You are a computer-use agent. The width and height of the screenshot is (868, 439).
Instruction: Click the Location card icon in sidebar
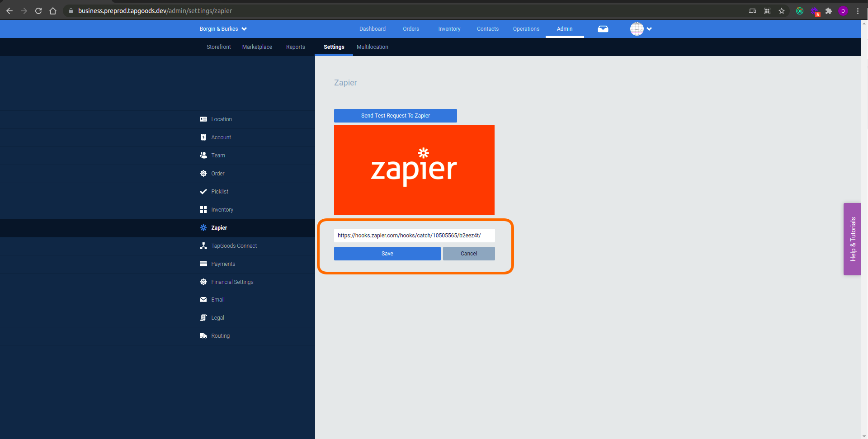(203, 119)
